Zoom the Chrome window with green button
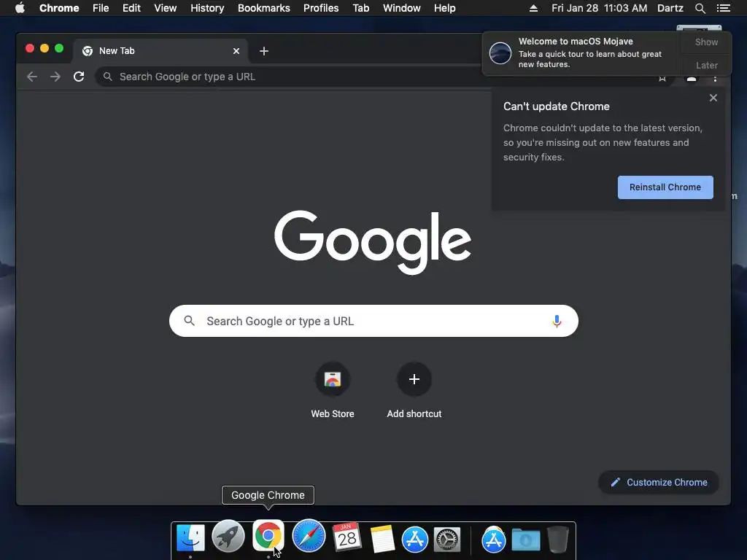Screen dimensions: 747x560 (x=59, y=48)
